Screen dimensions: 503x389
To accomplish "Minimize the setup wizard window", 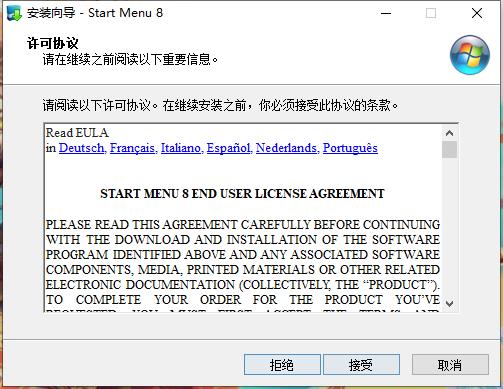I will point(386,13).
